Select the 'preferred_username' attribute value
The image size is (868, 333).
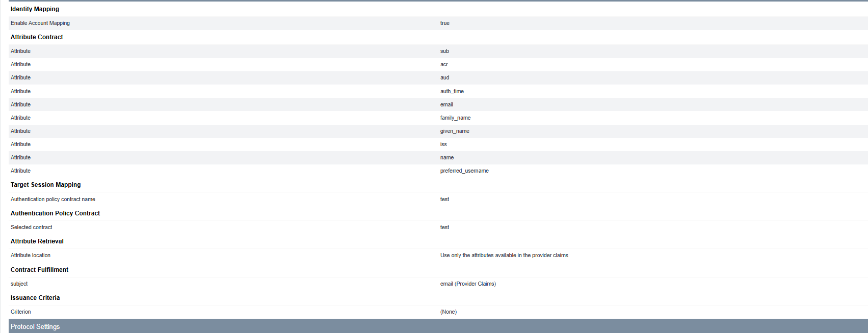point(464,171)
